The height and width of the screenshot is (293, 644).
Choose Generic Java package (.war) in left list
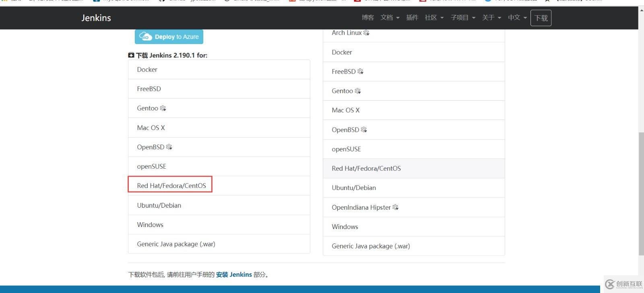(x=219, y=244)
